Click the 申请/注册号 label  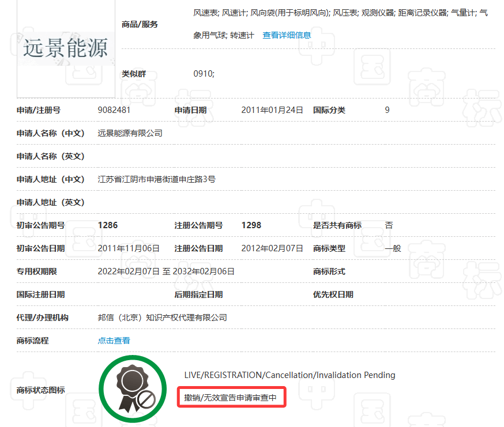click(39, 110)
